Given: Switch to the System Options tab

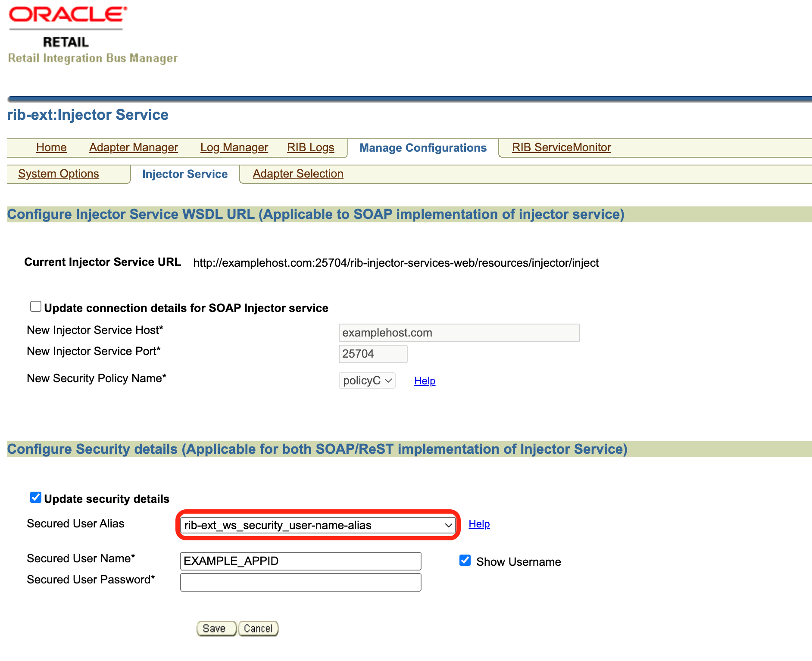Looking at the screenshot, I should click(59, 174).
